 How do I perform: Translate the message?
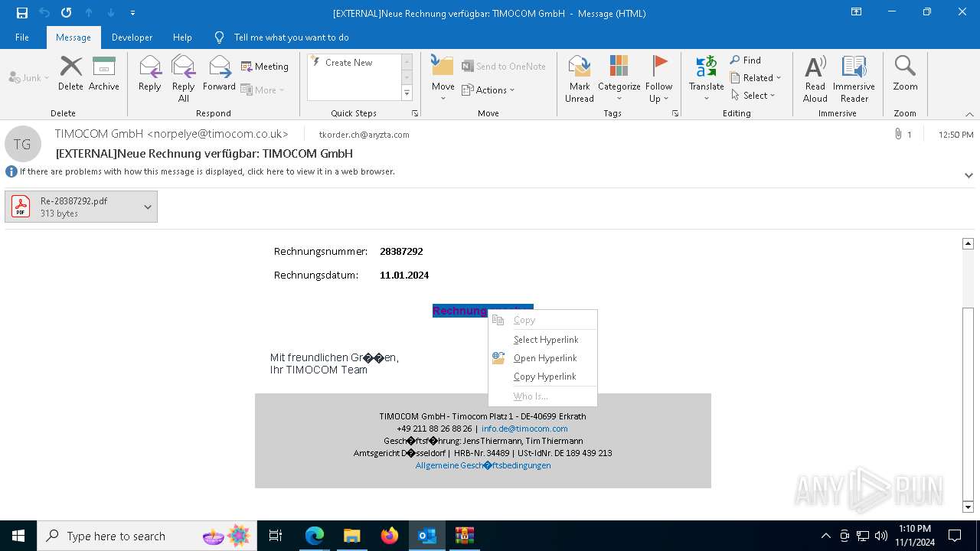[707, 78]
